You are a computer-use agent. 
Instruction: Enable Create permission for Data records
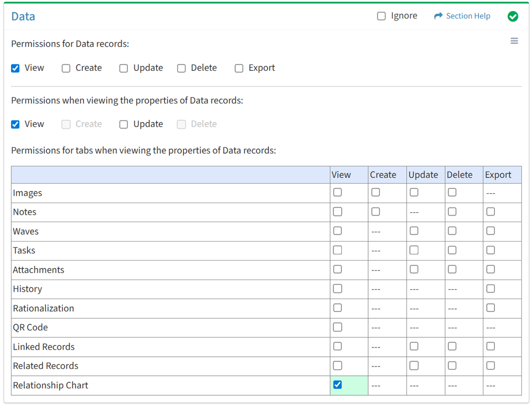click(x=66, y=68)
